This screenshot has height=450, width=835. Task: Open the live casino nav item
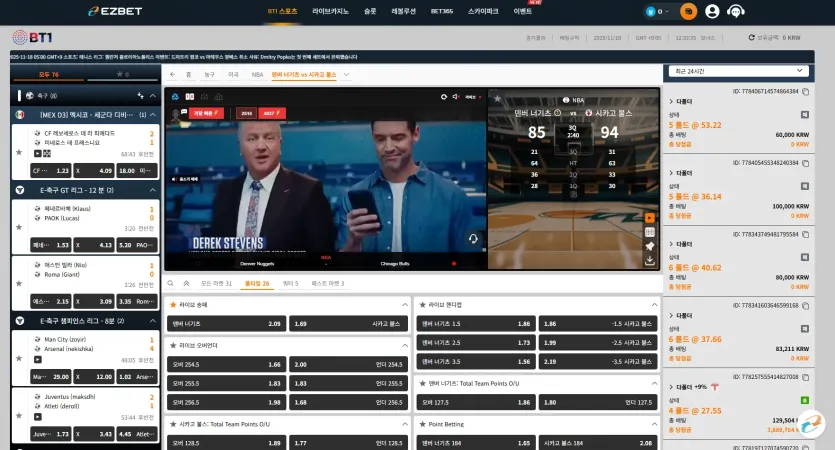330,11
